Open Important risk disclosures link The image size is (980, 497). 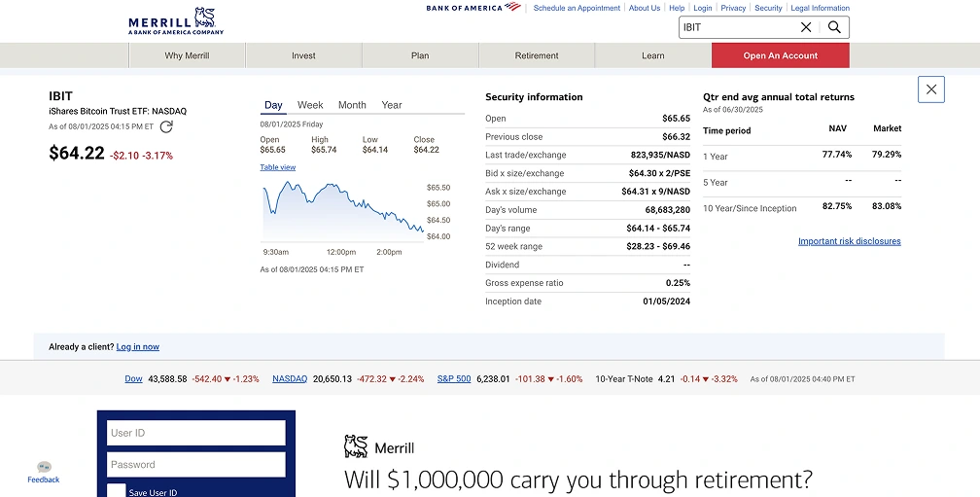click(850, 241)
